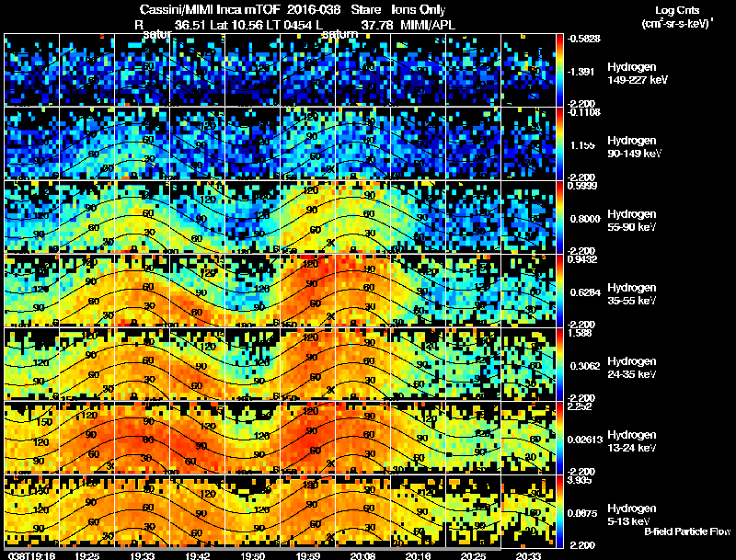Viewport: 736px width, 560px height.
Task: Click the Hydrogen 5-13 keV color bar
Action: pos(559,512)
